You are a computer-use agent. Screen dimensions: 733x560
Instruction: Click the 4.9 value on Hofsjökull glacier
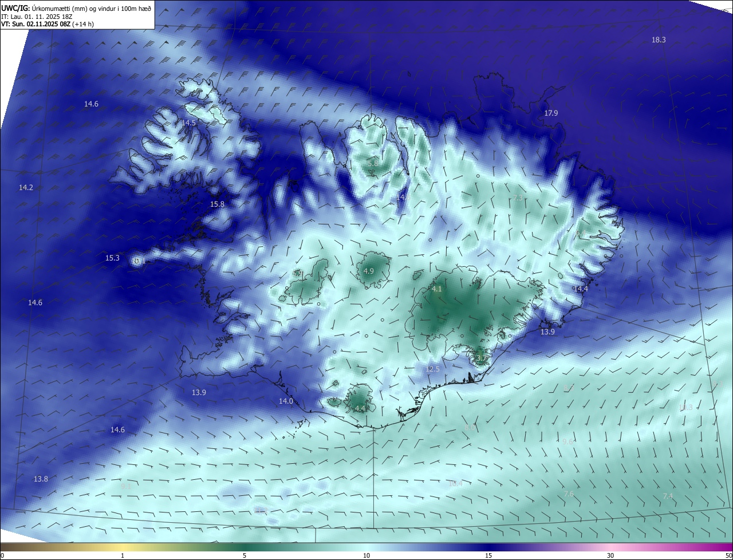369,271
